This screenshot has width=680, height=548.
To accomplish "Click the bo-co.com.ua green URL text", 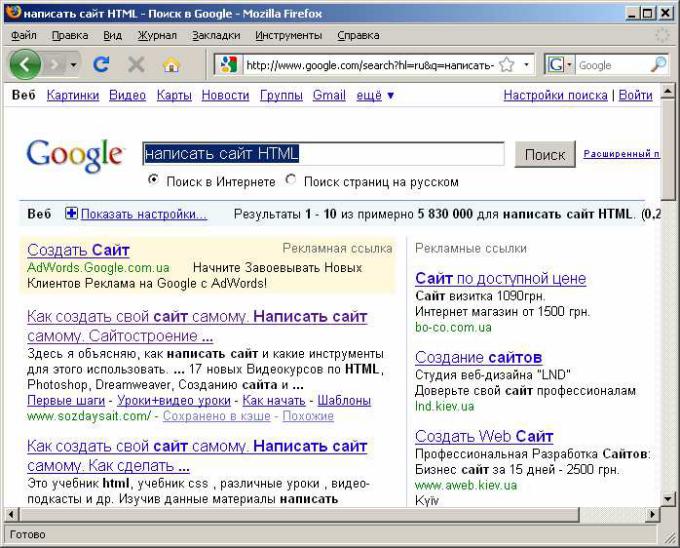I will [453, 327].
